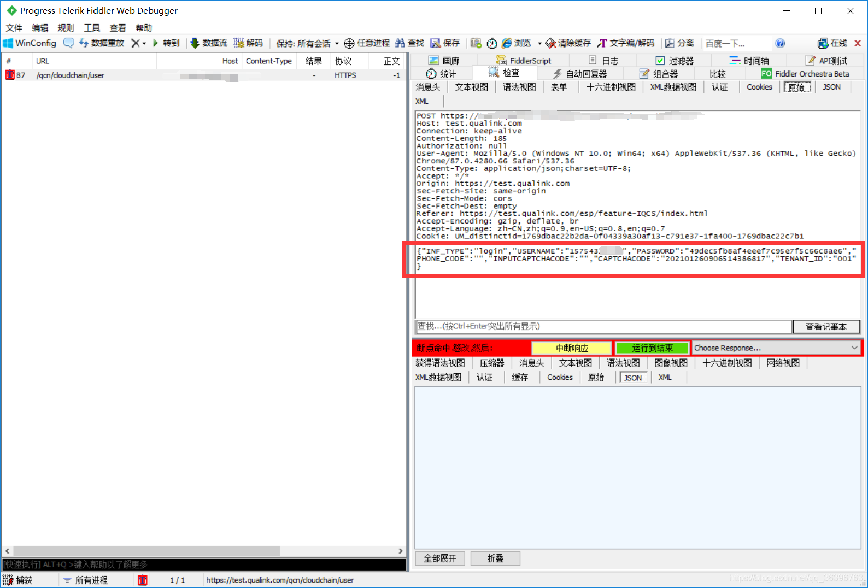Open 文字编/解码 text wizard
Screen dimensions: 868x588
pyautogui.click(x=626, y=43)
